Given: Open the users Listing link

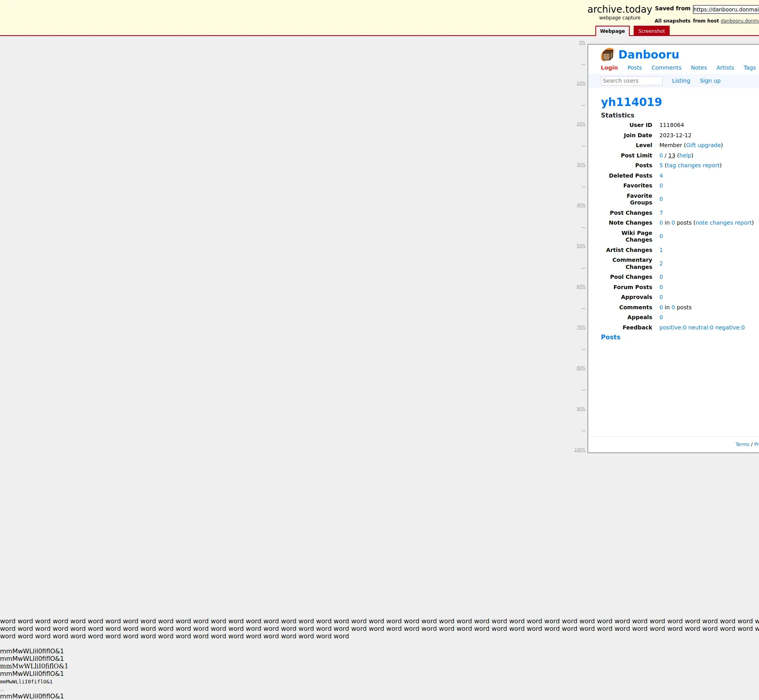Looking at the screenshot, I should coord(681,81).
